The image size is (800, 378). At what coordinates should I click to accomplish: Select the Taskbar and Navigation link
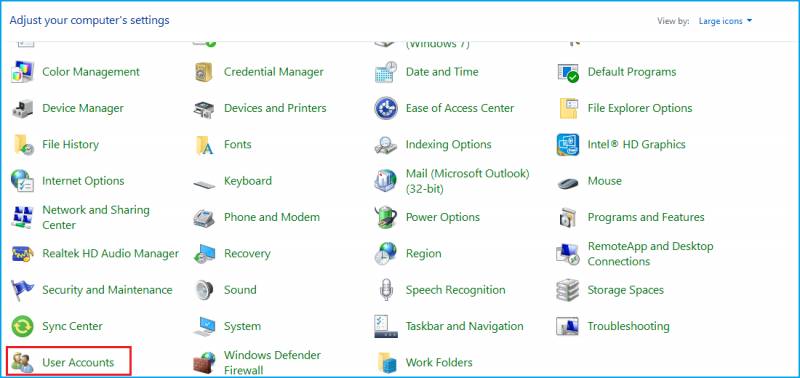coord(464,326)
